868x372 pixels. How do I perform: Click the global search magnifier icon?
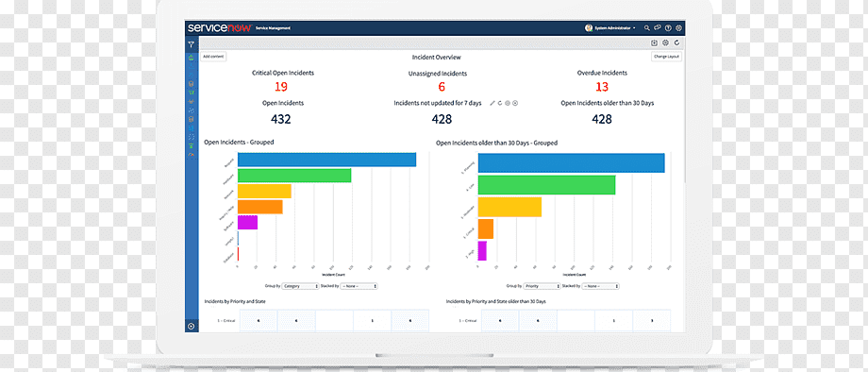coord(647,27)
